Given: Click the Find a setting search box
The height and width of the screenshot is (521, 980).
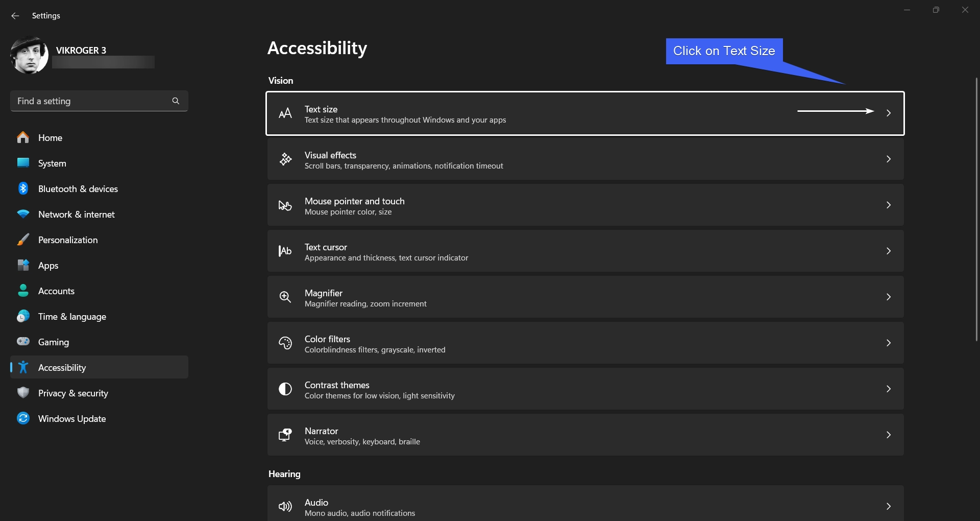Looking at the screenshot, I should 99,101.
